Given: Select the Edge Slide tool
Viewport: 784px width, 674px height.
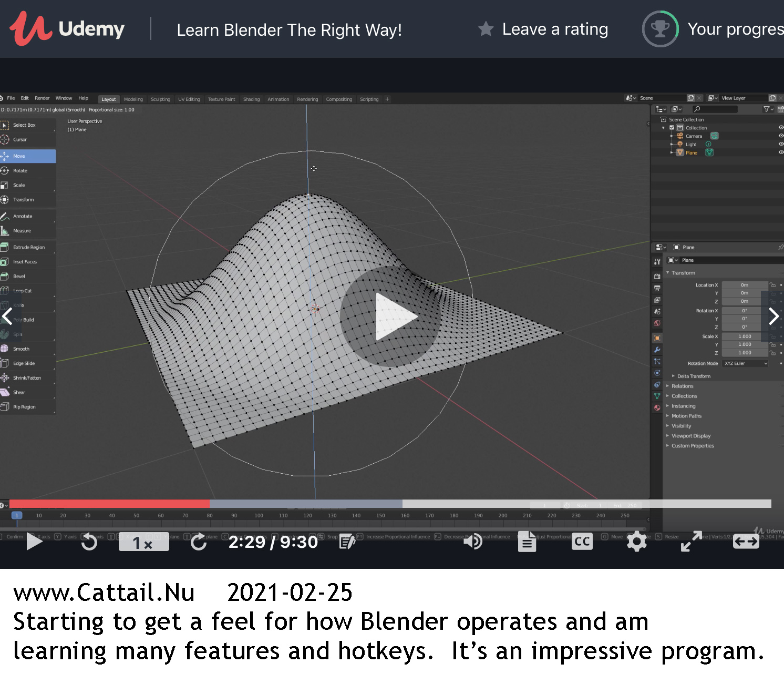Looking at the screenshot, I should click(x=28, y=363).
